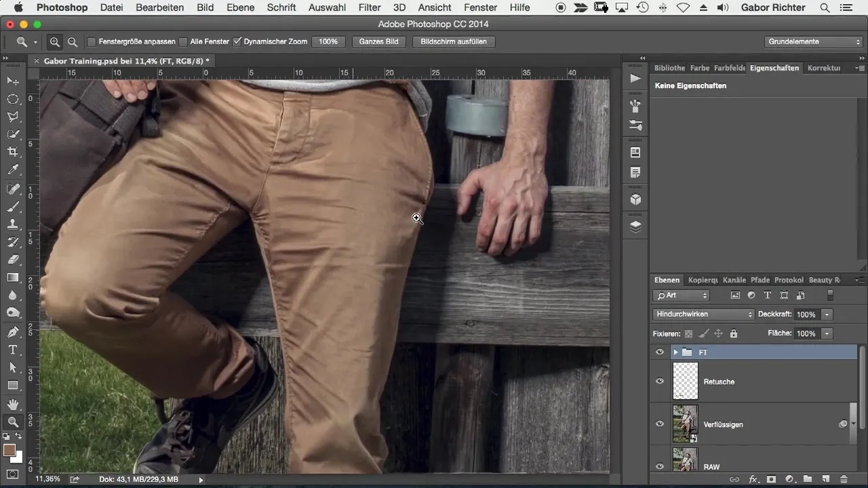The height and width of the screenshot is (488, 868).
Task: Expand the FT layer group
Action: tap(675, 352)
